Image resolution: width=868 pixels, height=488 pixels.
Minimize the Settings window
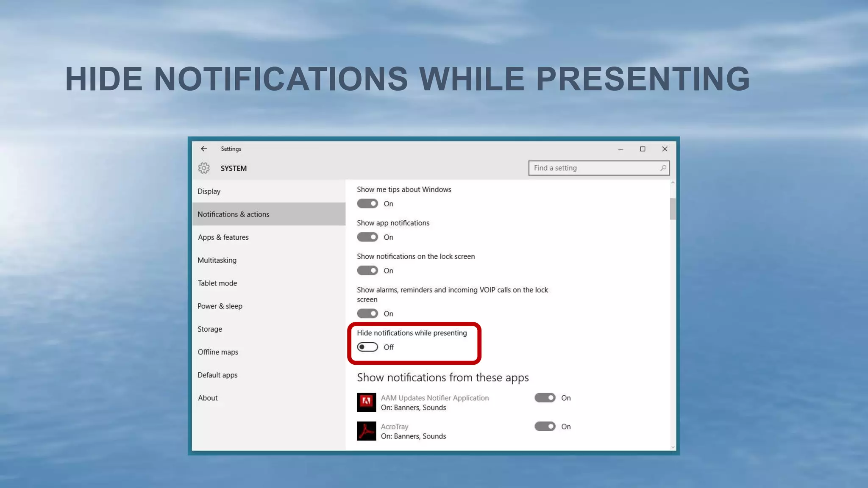620,149
